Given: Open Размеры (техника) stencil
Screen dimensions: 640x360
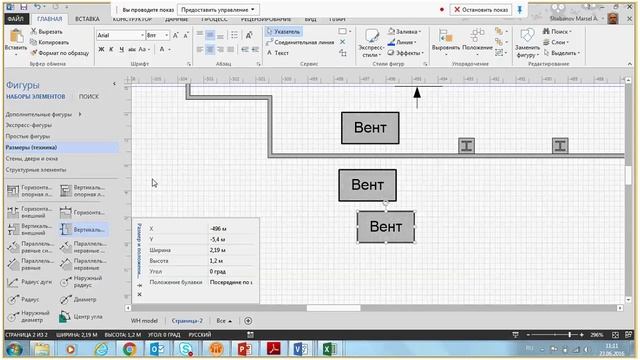Looking at the screenshot, I should click(x=61, y=147).
